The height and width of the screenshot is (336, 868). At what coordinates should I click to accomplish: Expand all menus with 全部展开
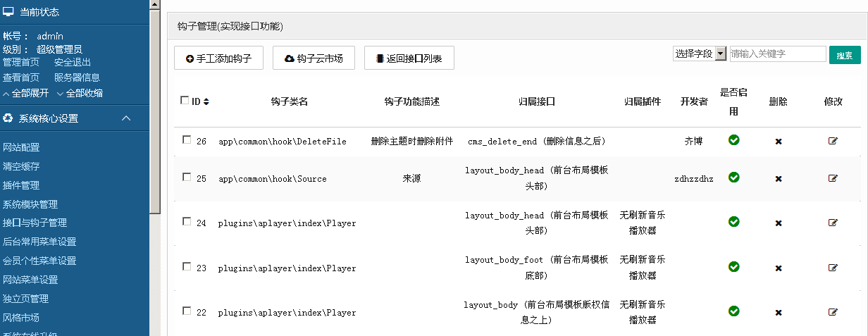(26, 94)
